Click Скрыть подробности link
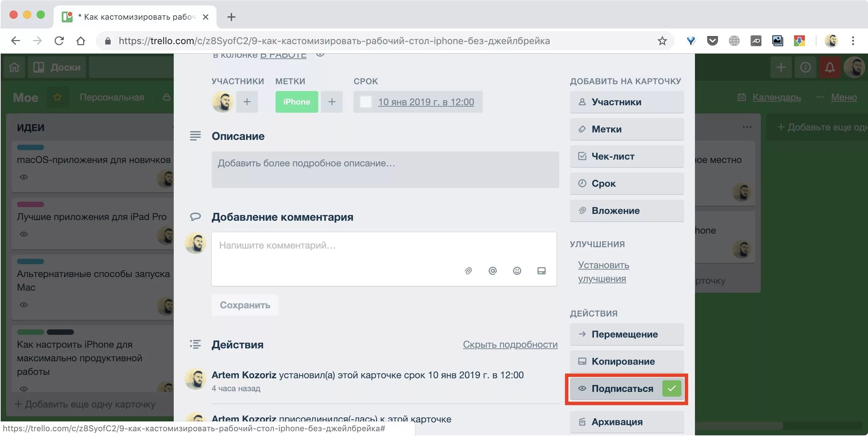This screenshot has height=436, width=868. pos(510,344)
